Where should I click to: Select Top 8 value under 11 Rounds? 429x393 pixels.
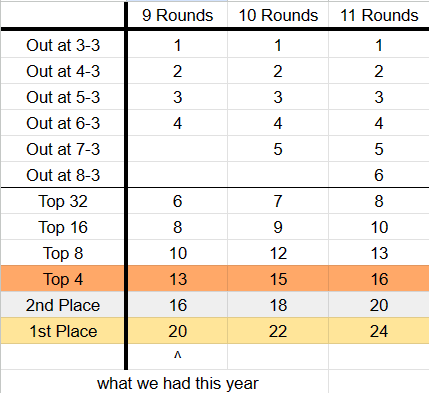pyautogui.click(x=379, y=253)
